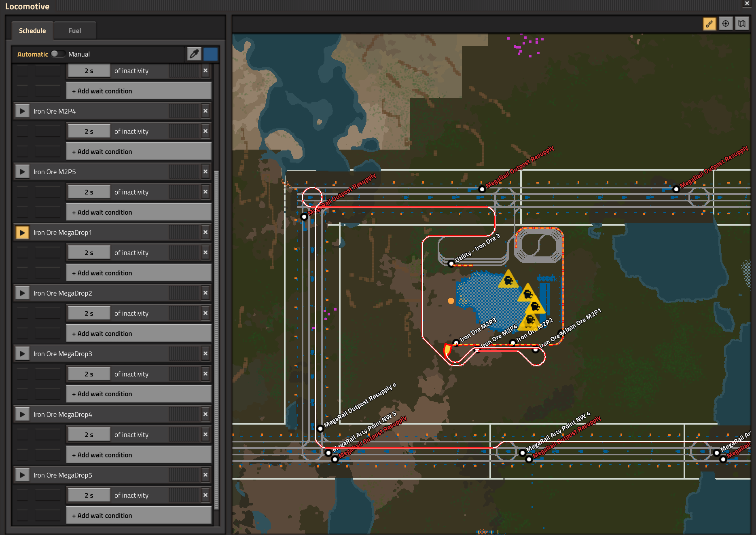Select the Schedule tab
Viewport: 756px width, 535px height.
click(x=32, y=31)
